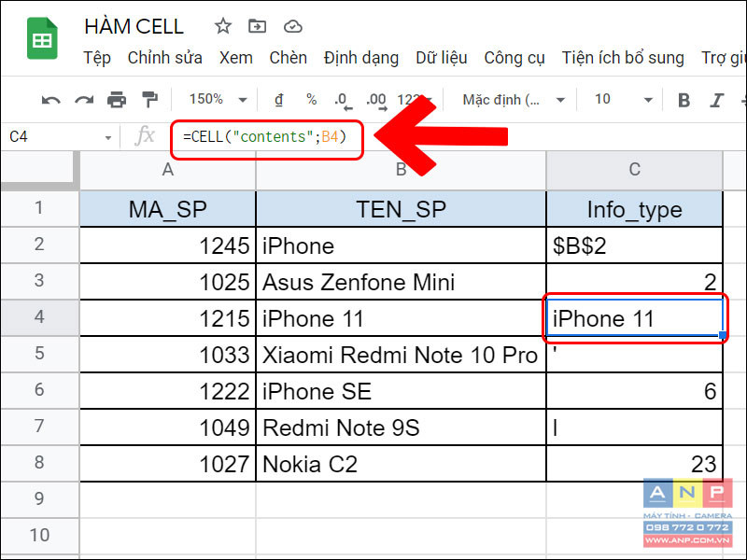Select cell containing 1033
Viewport: 747px width, 560px height.
tap(168, 355)
